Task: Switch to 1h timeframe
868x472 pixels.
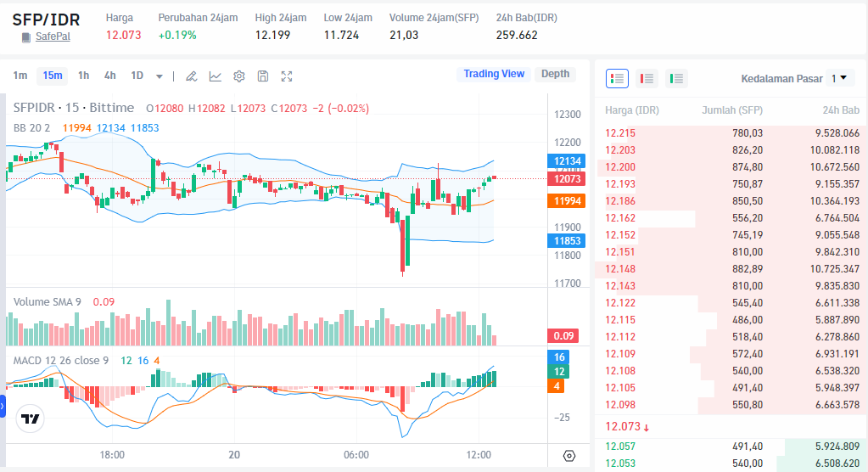Action: tap(84, 76)
